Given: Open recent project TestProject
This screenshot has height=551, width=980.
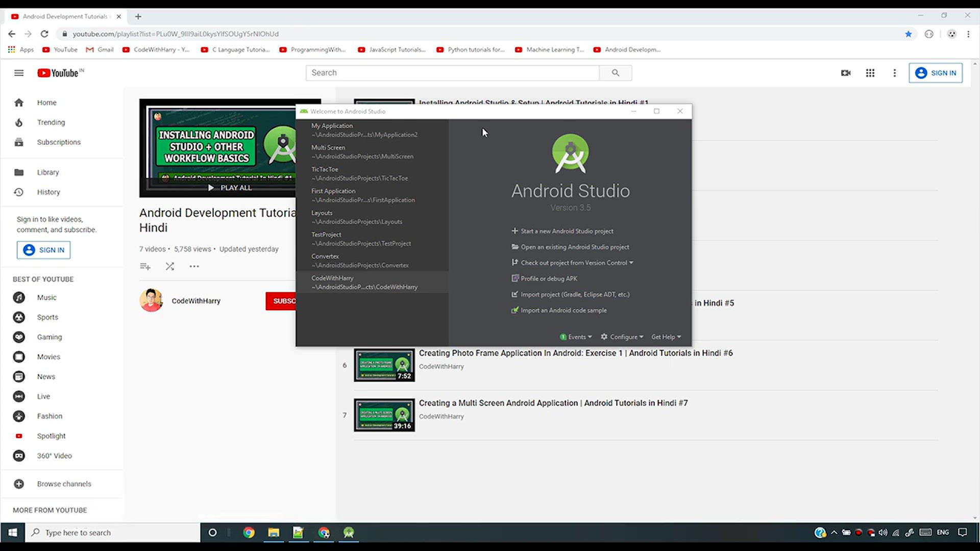Looking at the screenshot, I should coord(372,239).
